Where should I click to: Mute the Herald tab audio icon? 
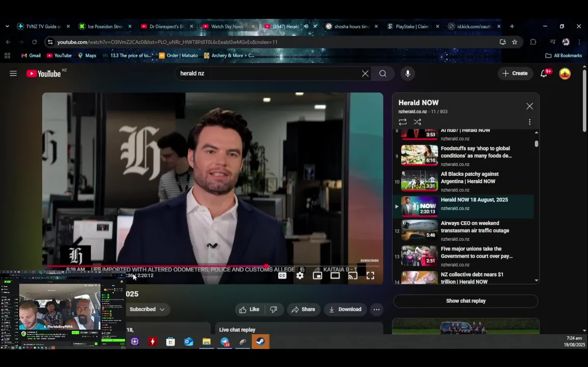point(306,27)
